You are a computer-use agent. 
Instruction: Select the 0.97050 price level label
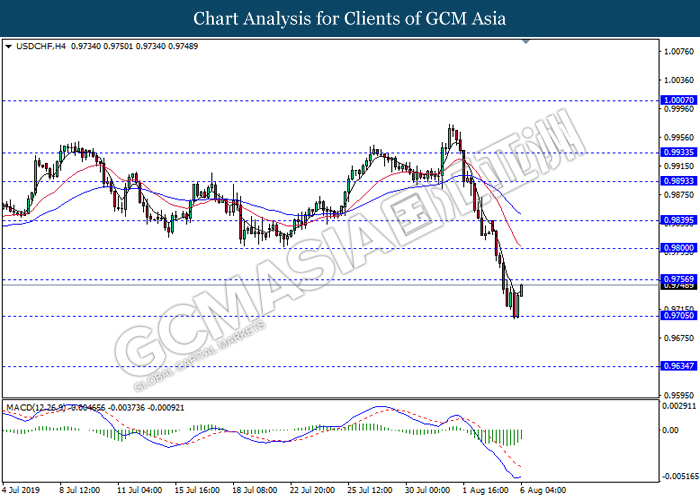point(679,316)
